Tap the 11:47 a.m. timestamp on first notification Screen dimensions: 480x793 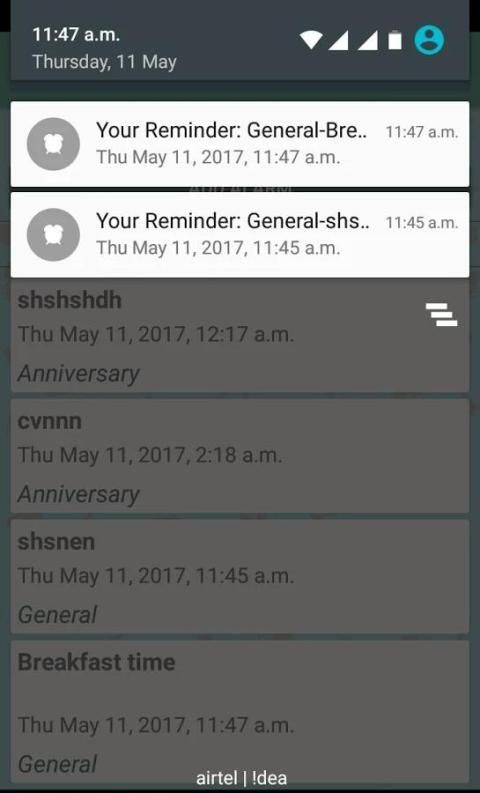[x=422, y=132]
